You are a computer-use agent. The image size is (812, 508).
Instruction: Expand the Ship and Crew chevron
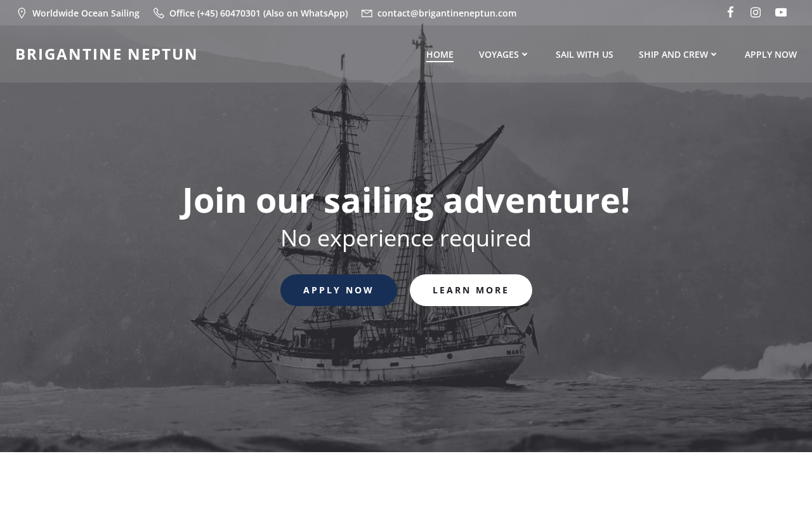[714, 55]
